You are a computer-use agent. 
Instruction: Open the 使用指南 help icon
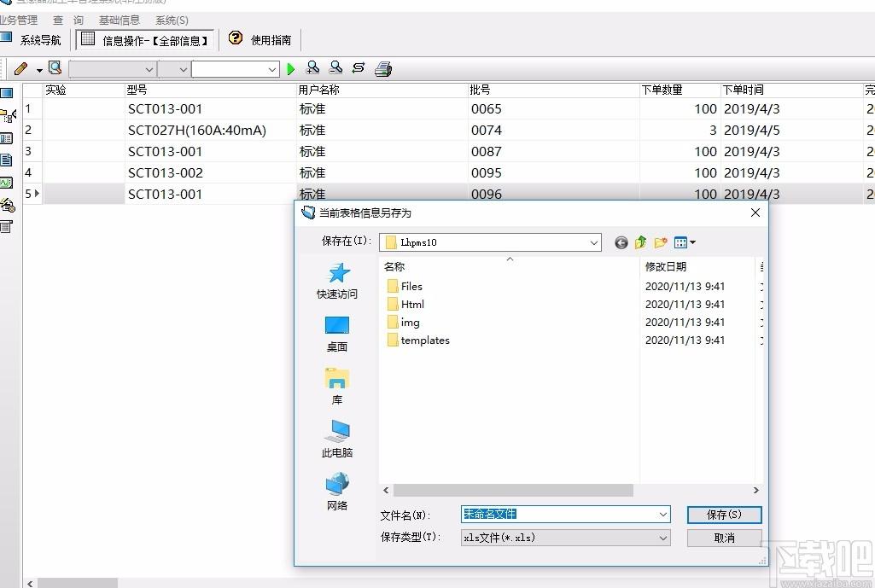coord(236,38)
